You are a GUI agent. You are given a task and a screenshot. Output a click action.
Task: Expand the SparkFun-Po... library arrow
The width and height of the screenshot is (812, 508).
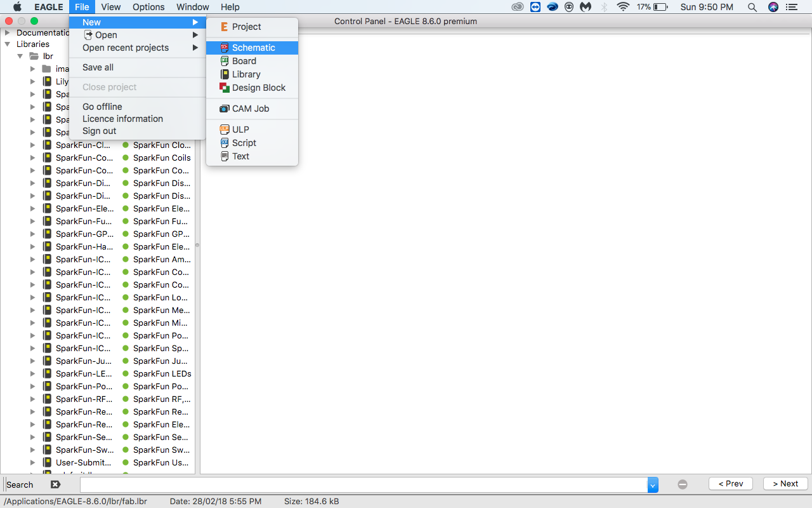[x=33, y=386]
